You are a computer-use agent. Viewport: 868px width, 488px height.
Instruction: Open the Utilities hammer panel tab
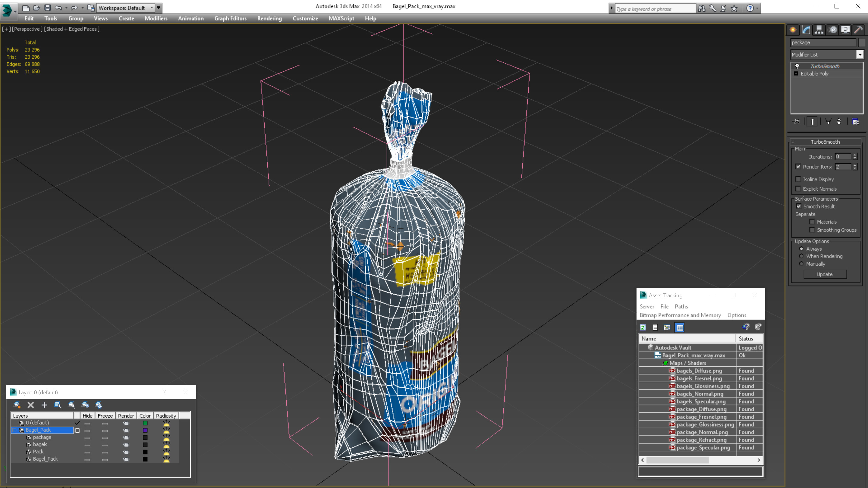coord(859,30)
